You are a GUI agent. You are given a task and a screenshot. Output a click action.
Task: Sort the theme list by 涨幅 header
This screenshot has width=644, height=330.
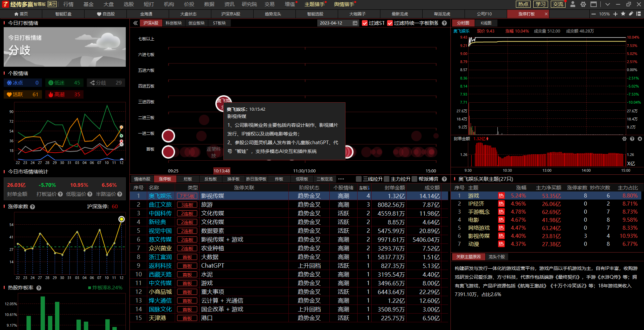click(x=521, y=188)
